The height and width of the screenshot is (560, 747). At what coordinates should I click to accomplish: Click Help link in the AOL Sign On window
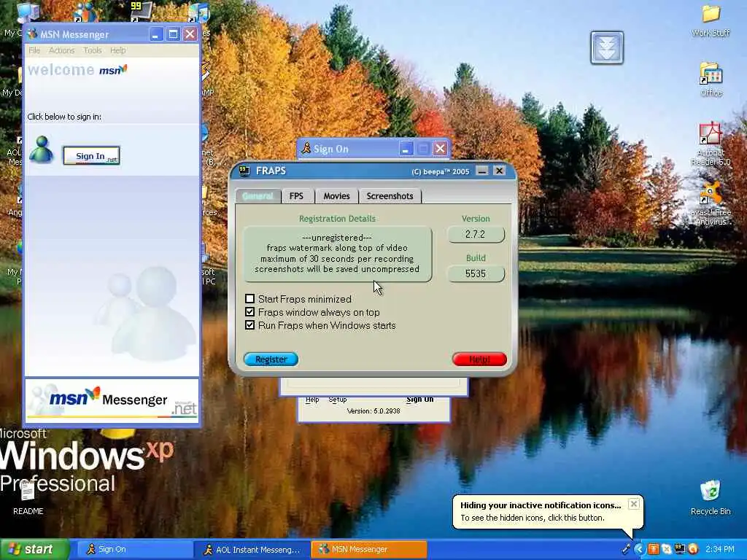(x=312, y=400)
